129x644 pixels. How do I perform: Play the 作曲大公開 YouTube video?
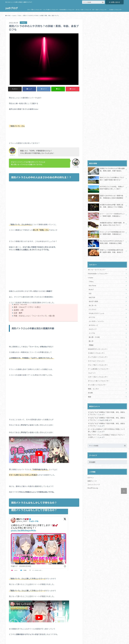[x=39, y=453]
